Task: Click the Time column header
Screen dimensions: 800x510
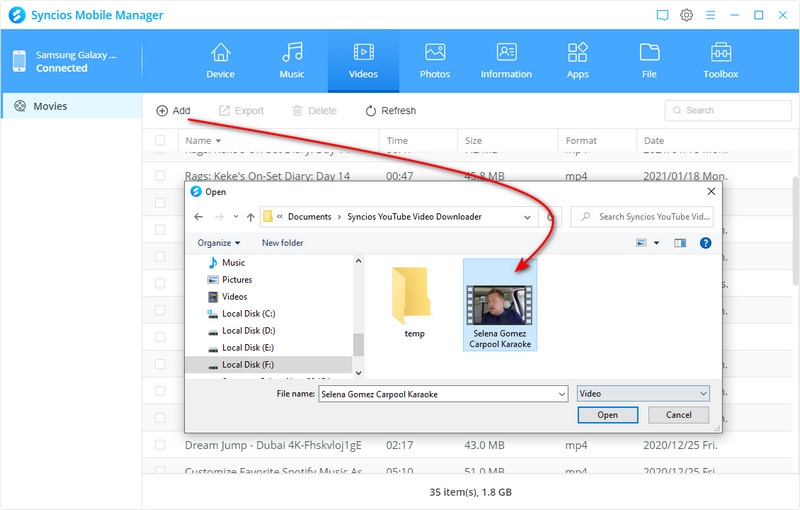Action: pos(397,141)
